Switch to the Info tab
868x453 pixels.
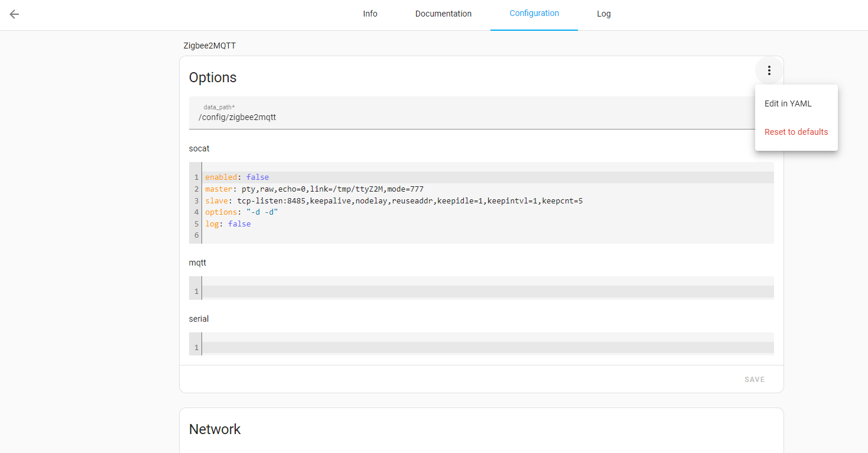pyautogui.click(x=370, y=14)
